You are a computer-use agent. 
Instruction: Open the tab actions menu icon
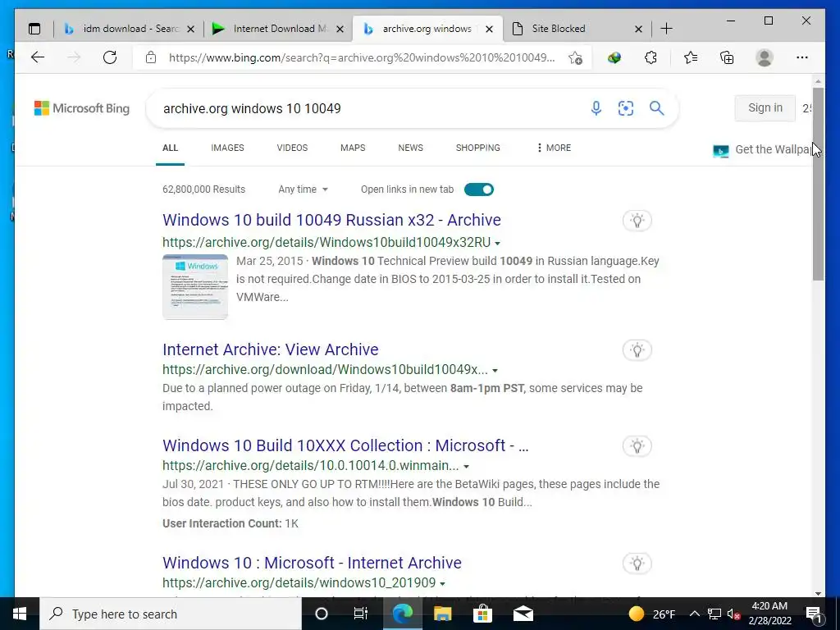[34, 29]
